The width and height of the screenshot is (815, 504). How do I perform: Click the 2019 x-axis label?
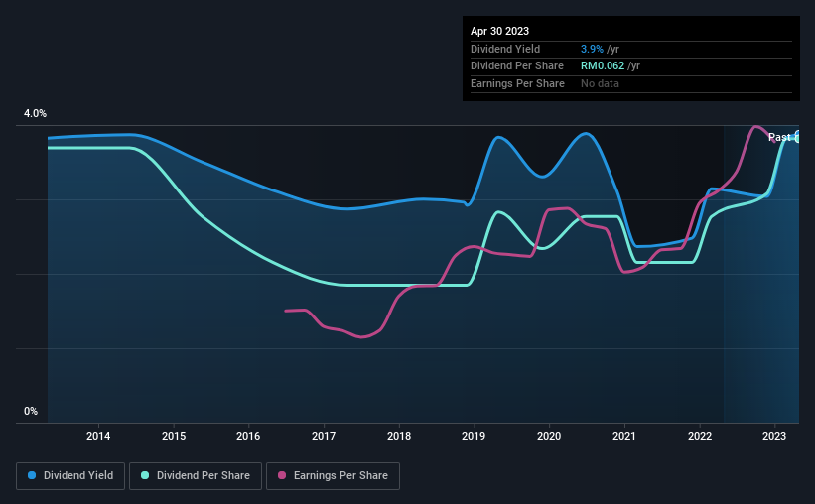474,436
